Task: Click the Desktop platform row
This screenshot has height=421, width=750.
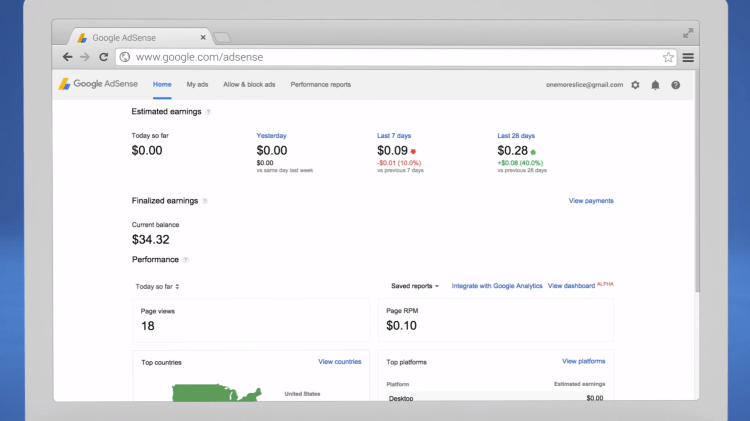Action: coord(496,398)
